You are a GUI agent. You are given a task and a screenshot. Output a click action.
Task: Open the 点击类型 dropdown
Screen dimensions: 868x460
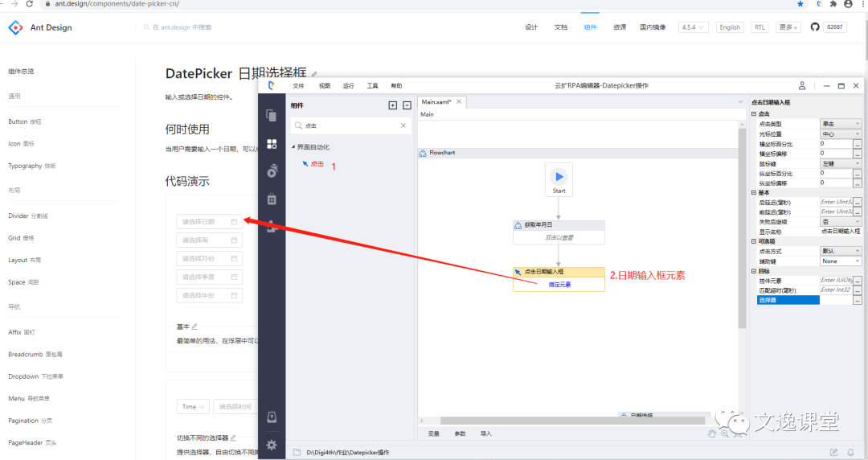pyautogui.click(x=841, y=124)
